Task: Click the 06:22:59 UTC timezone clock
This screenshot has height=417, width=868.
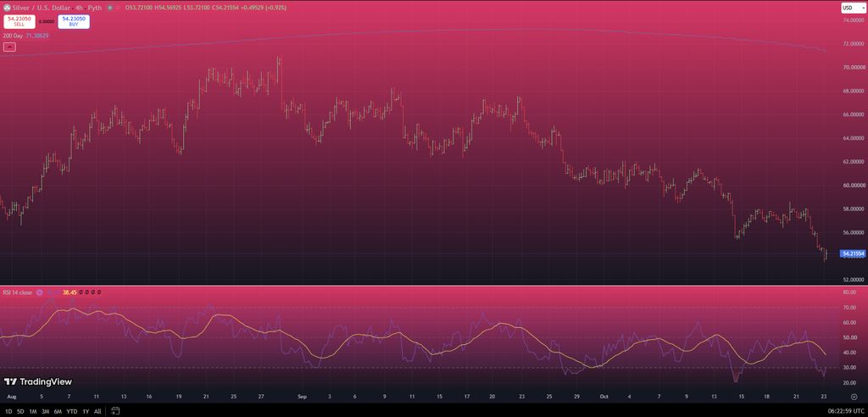Action: [x=845, y=411]
